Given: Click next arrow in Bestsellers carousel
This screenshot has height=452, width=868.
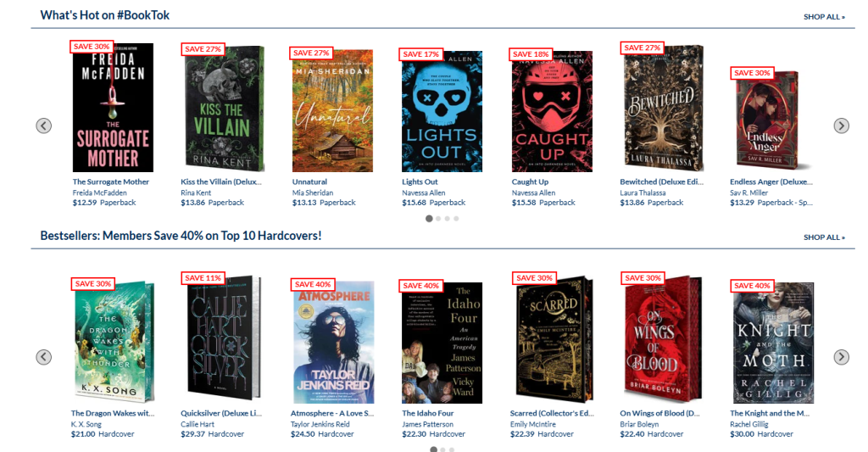Looking at the screenshot, I should coord(841,357).
